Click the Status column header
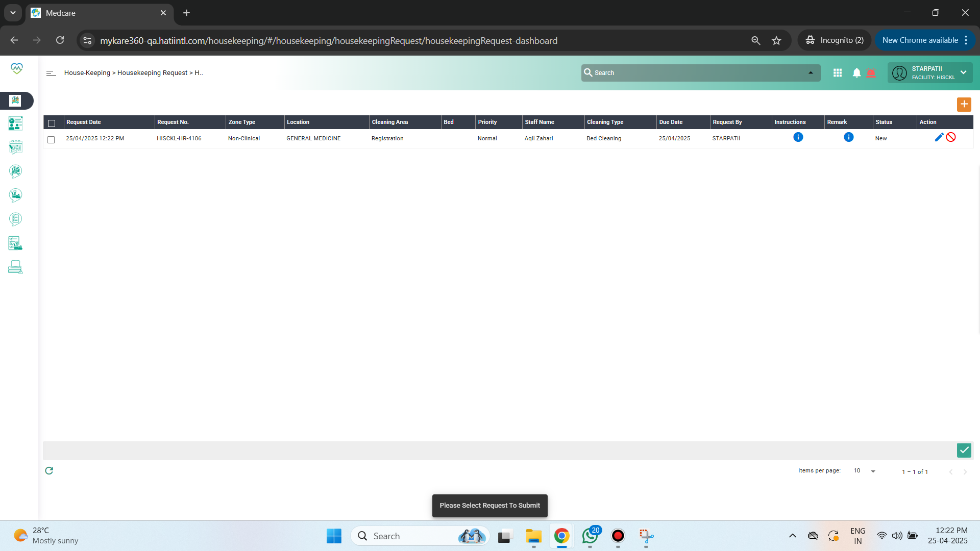 click(884, 122)
